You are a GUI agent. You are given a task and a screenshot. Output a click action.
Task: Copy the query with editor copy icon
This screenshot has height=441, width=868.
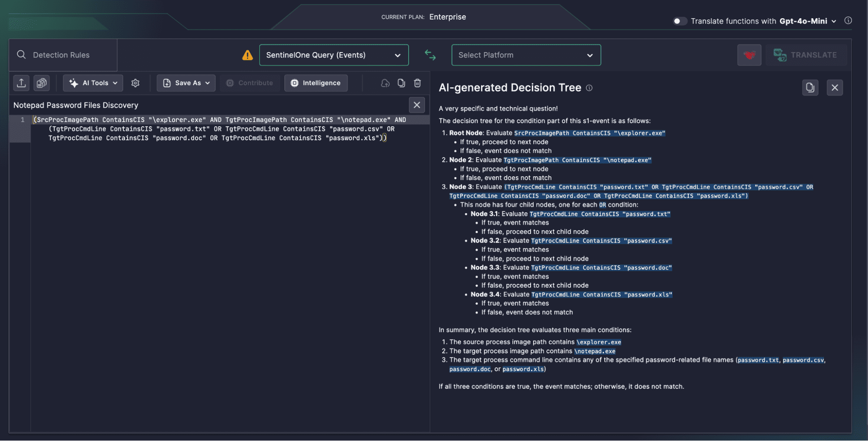pyautogui.click(x=401, y=83)
